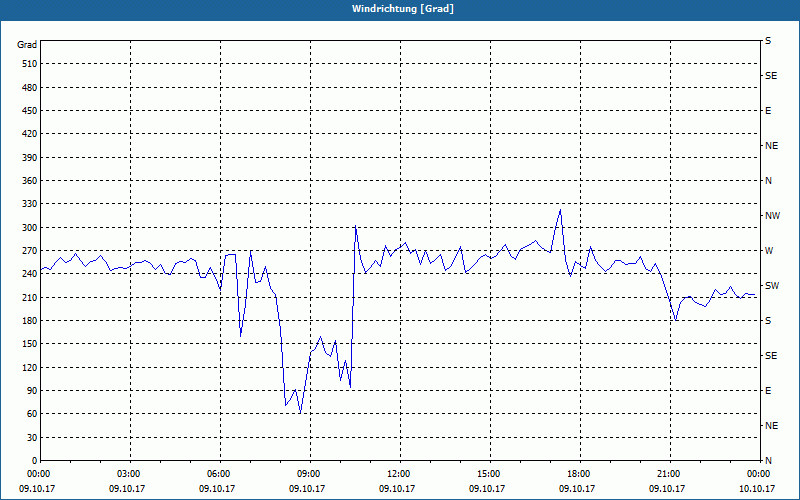Viewport: 800px width, 500px height.
Task: Select the NW compass label on right axis
Action: pyautogui.click(x=772, y=216)
